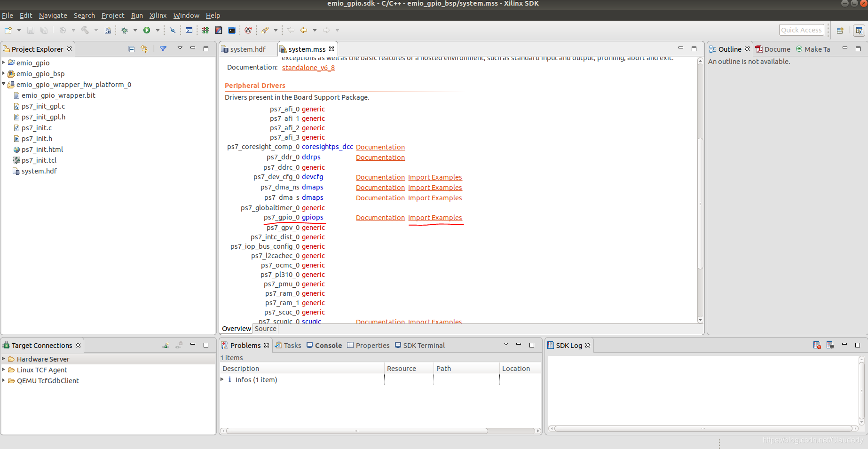This screenshot has height=449, width=868.
Task: Click the SDK Log clear log icon
Action: pos(817,345)
